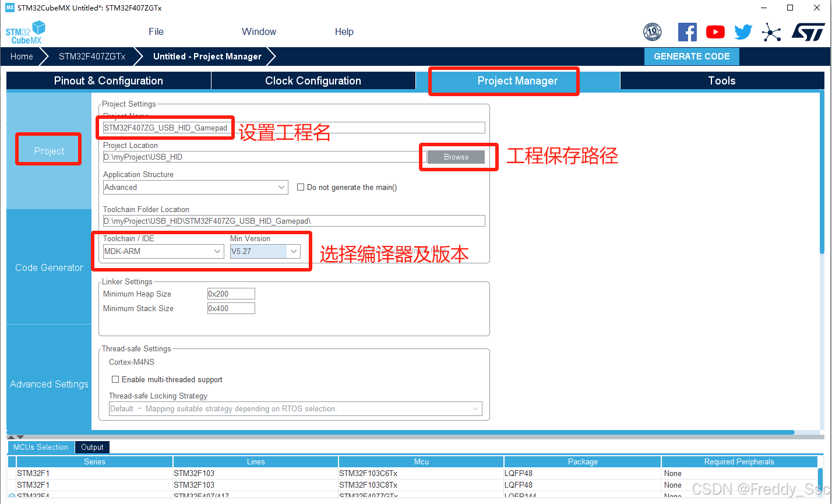Click the LQFP48 cell in the STM32F103C6Tx row
Viewport: 832px width, 504px height.
583,473
